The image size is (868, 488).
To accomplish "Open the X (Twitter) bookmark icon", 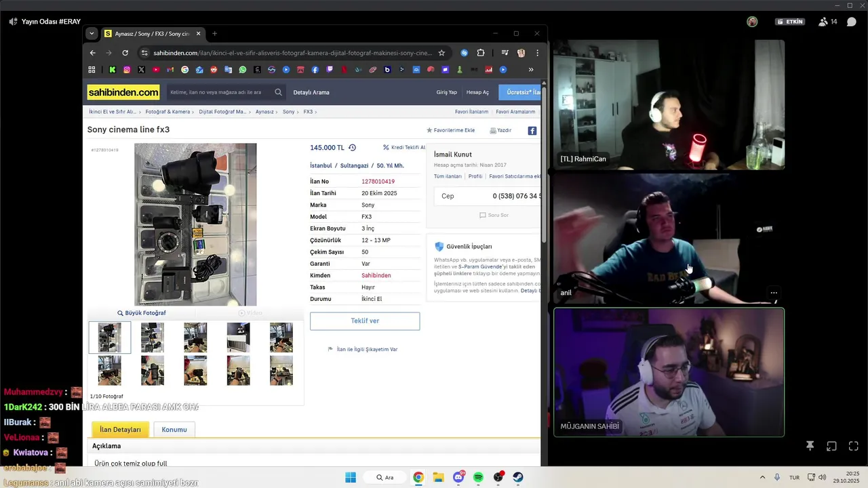I will [x=141, y=69].
